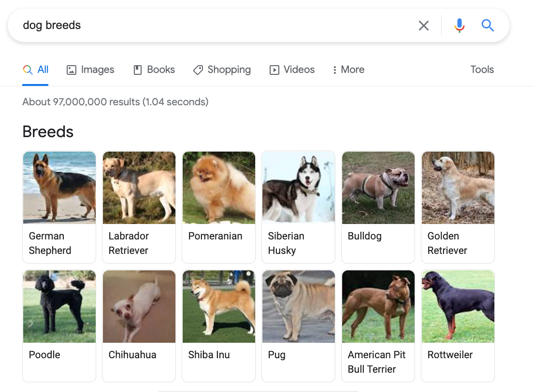Choose the Bulldog breed thumbnail

[378, 188]
